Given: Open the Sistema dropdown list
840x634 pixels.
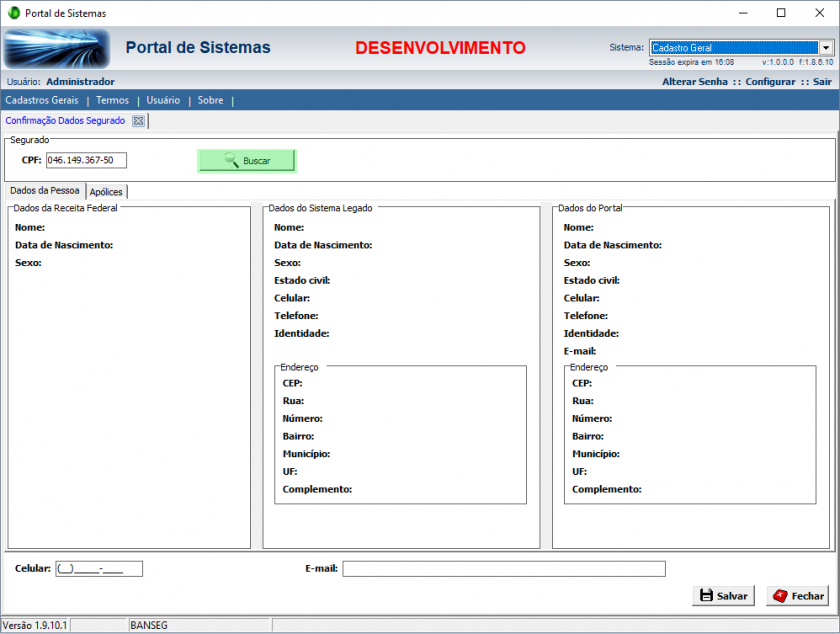Looking at the screenshot, I should (826, 47).
